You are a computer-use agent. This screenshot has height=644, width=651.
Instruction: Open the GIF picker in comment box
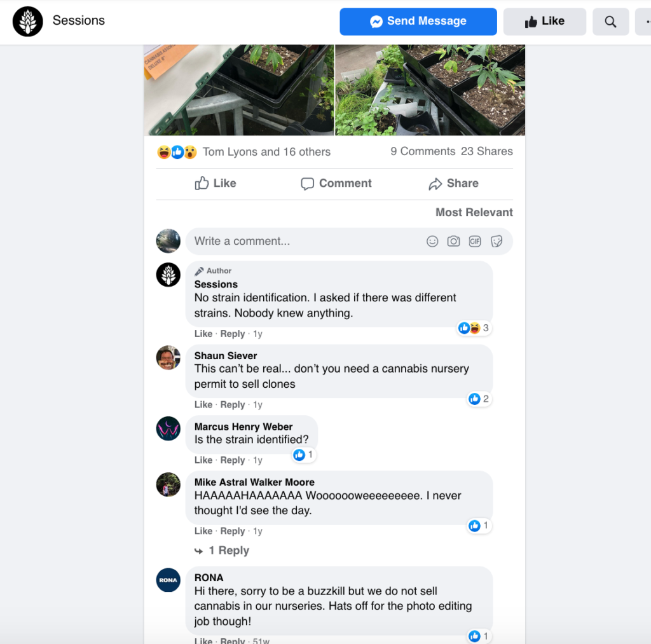474,241
